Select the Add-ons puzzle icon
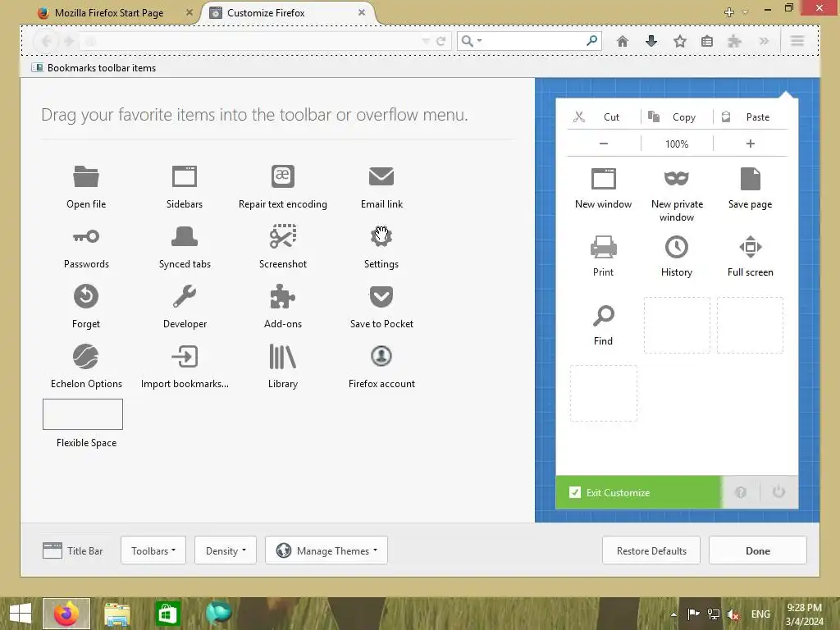 coord(283,296)
